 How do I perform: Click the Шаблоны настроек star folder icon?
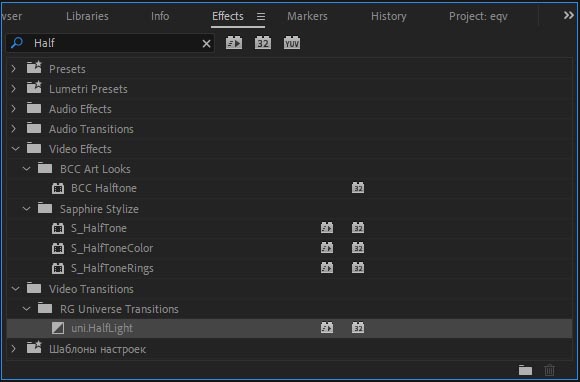click(34, 348)
